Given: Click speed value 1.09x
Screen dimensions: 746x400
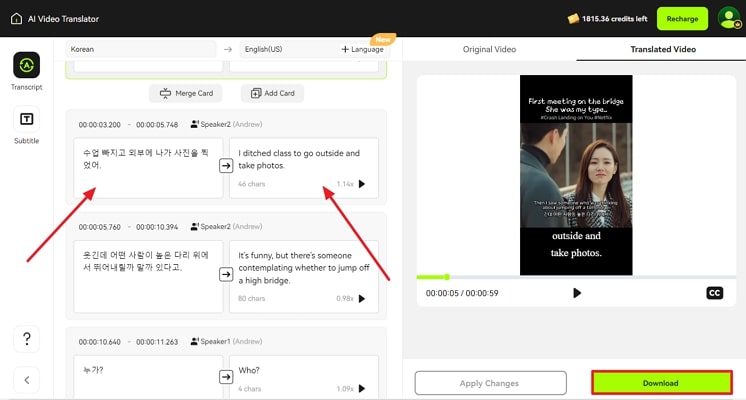Looking at the screenshot, I should (345, 389).
